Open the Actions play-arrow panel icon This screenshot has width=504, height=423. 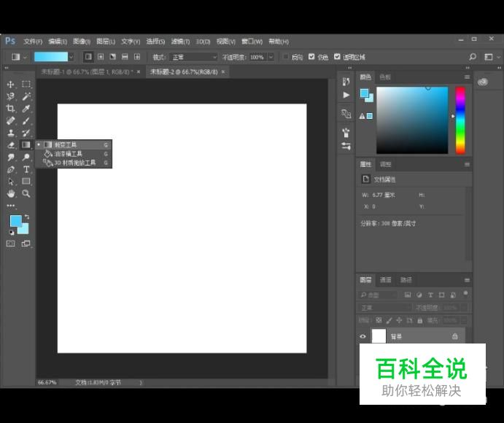pyautogui.click(x=346, y=95)
